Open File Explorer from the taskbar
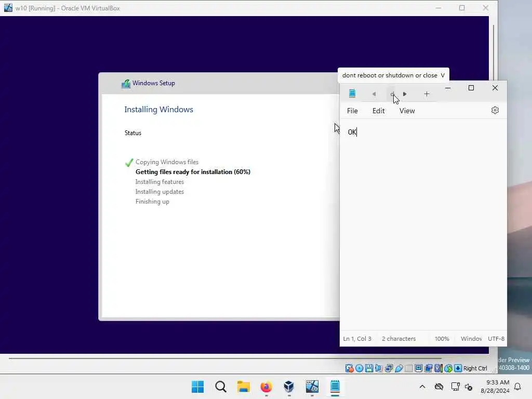Screen dimensions: 532x399 click(244, 387)
